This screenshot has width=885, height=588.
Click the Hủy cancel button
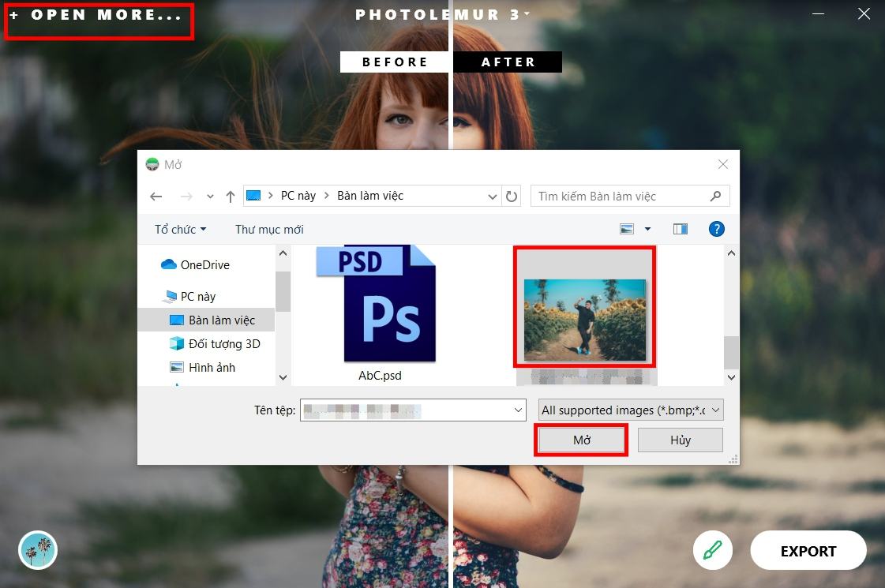(x=680, y=440)
